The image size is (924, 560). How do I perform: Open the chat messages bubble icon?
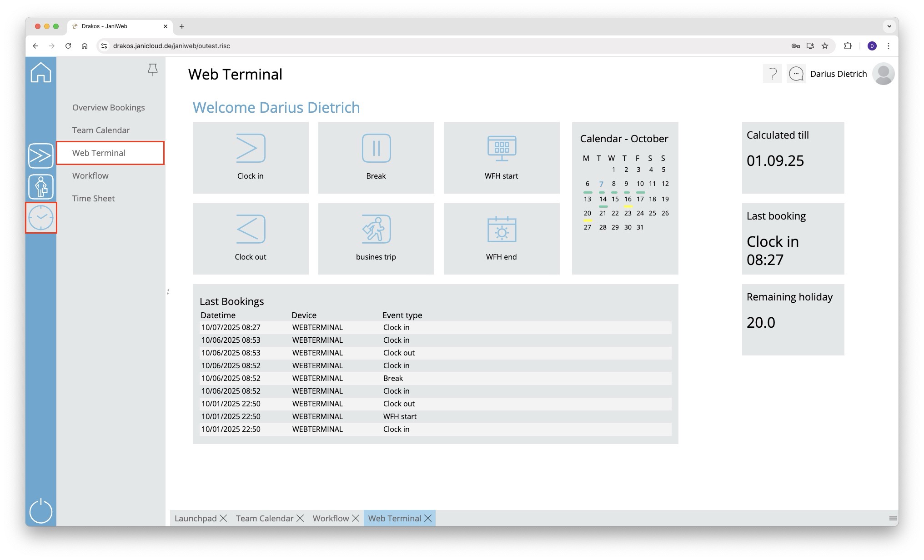(x=796, y=74)
